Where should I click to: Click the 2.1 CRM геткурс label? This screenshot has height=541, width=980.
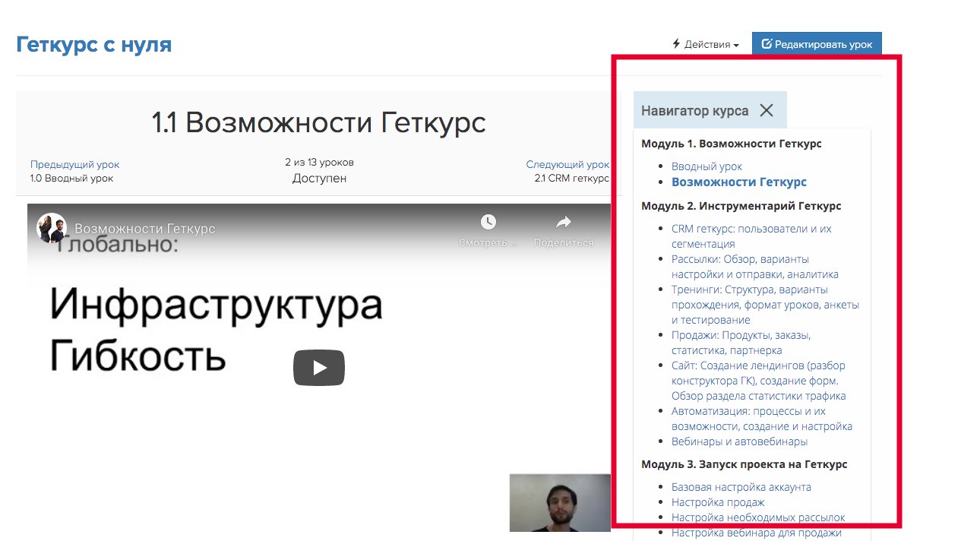point(572,179)
